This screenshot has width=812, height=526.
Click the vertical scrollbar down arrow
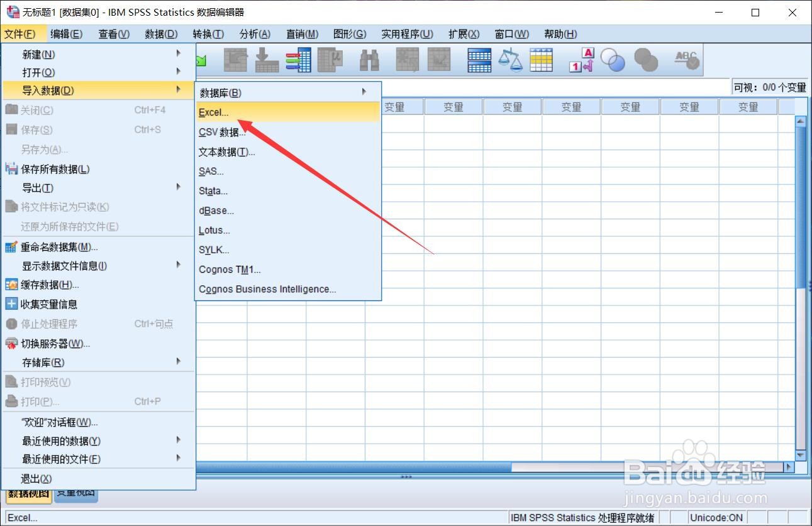801,456
